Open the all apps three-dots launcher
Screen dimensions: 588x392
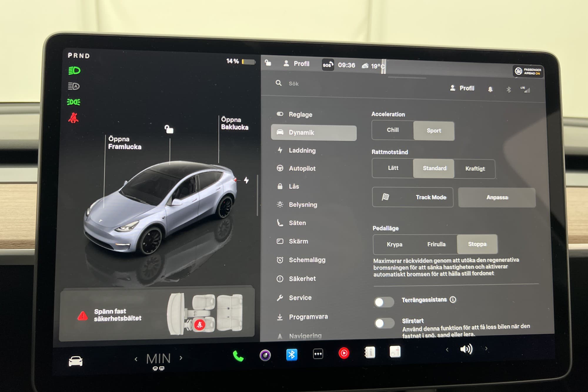[x=318, y=354]
